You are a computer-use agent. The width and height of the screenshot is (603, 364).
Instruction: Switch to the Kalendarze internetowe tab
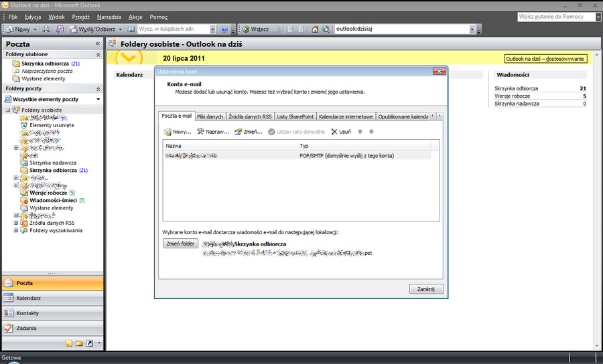tap(346, 116)
